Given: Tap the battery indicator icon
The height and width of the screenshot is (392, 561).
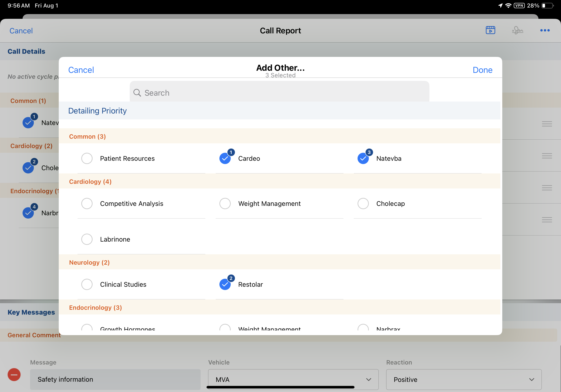Looking at the screenshot, I should click(x=547, y=6).
